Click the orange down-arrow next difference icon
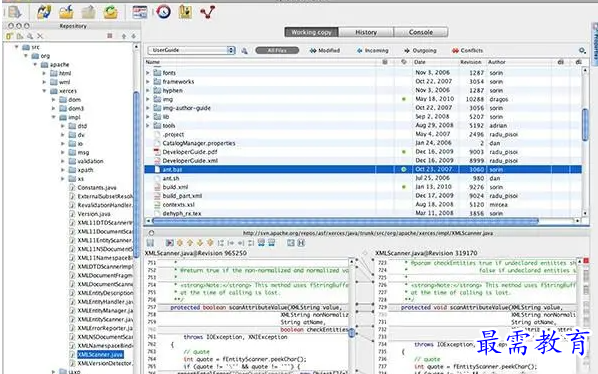Screen dimensions: 598x374 (200, 243)
